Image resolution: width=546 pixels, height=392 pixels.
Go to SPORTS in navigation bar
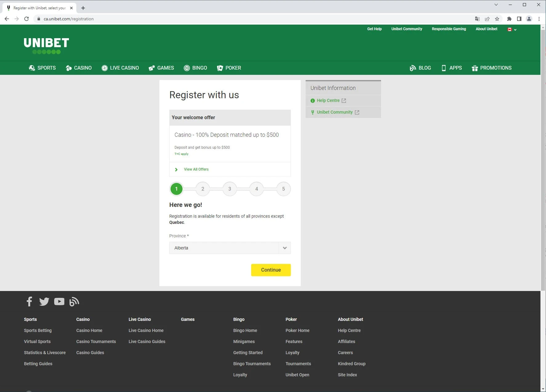click(42, 68)
